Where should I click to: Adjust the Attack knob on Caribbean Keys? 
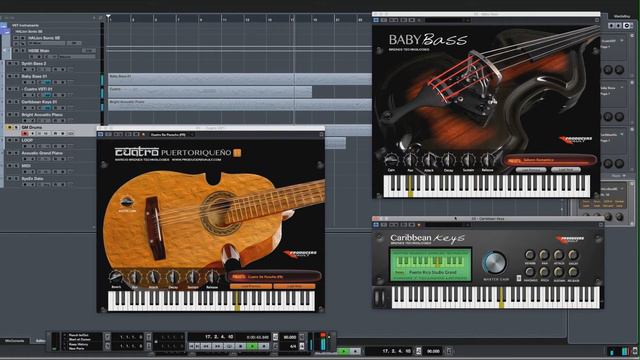pyautogui.click(x=559, y=255)
